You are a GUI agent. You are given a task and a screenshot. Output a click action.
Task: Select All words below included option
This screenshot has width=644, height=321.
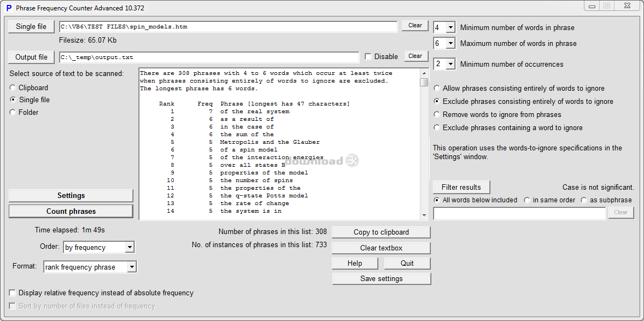[437, 200]
